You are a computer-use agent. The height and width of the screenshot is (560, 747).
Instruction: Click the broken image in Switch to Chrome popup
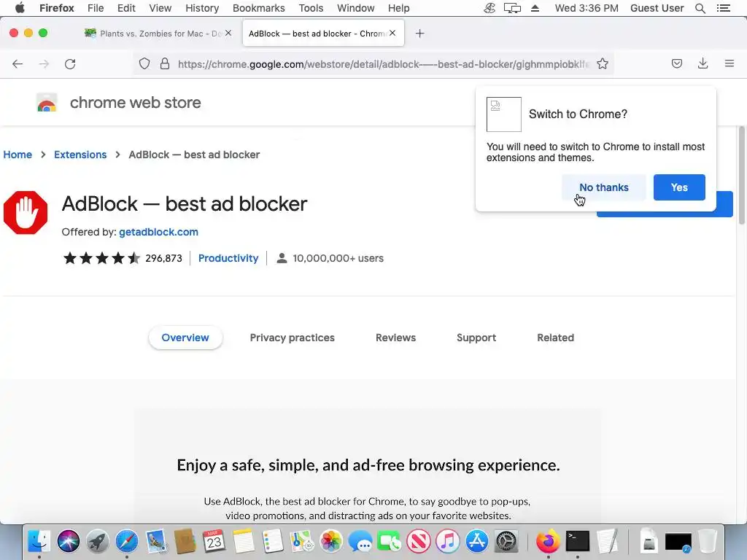[x=503, y=114]
